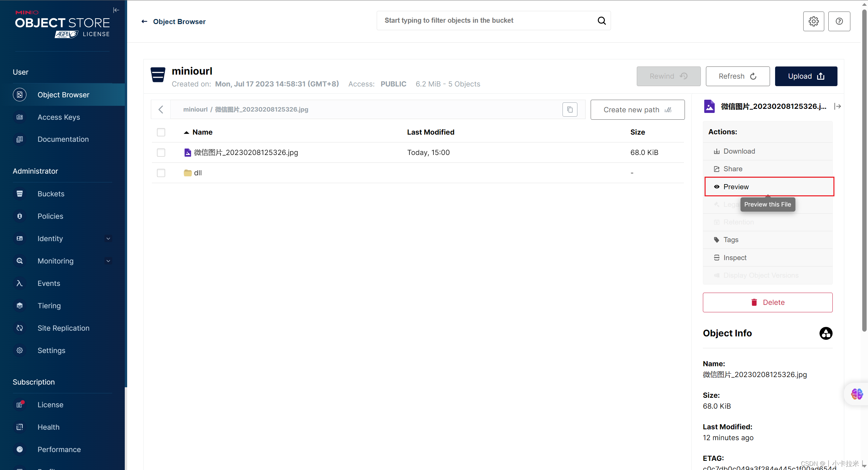Expand the Identity submenu
The image size is (868, 470).
[108, 239]
